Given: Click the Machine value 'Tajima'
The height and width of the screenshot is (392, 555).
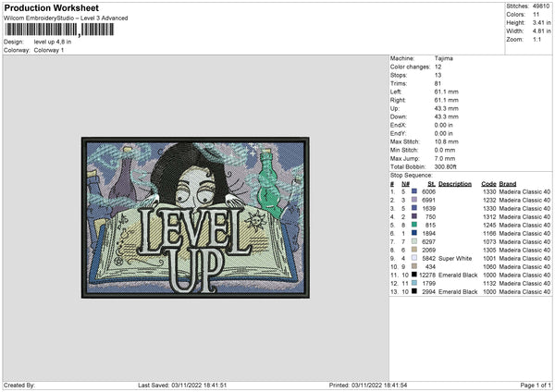Looking at the screenshot, I should [x=443, y=58].
